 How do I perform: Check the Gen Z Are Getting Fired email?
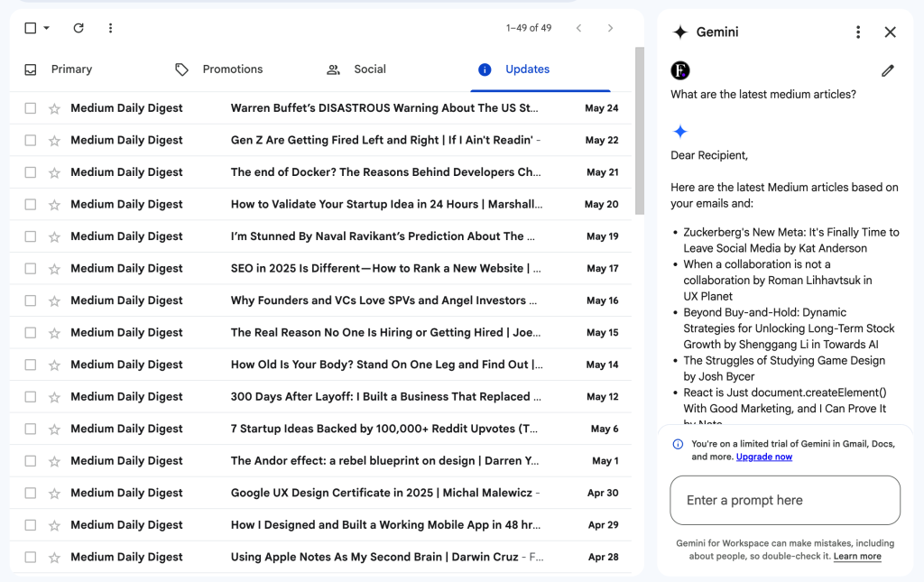coord(31,140)
